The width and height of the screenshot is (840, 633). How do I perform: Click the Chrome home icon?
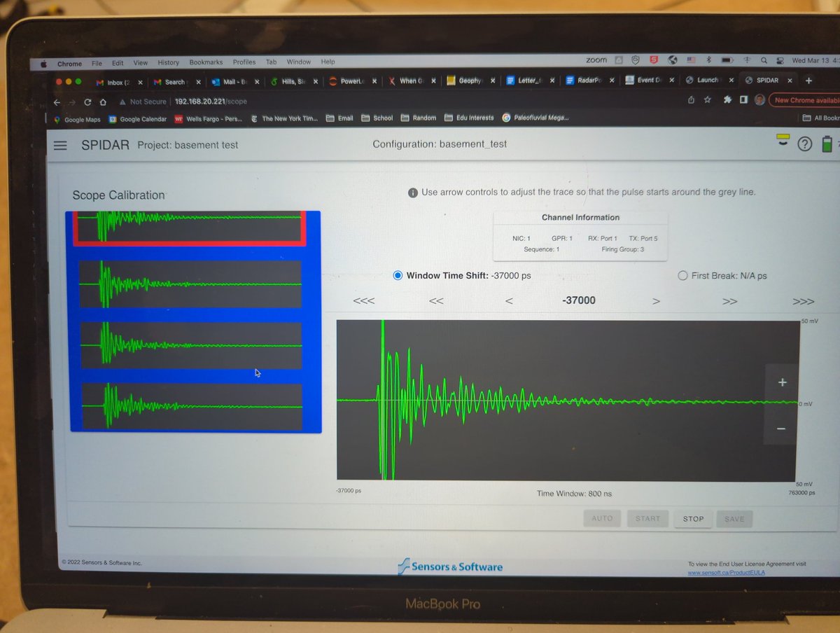click(x=102, y=102)
